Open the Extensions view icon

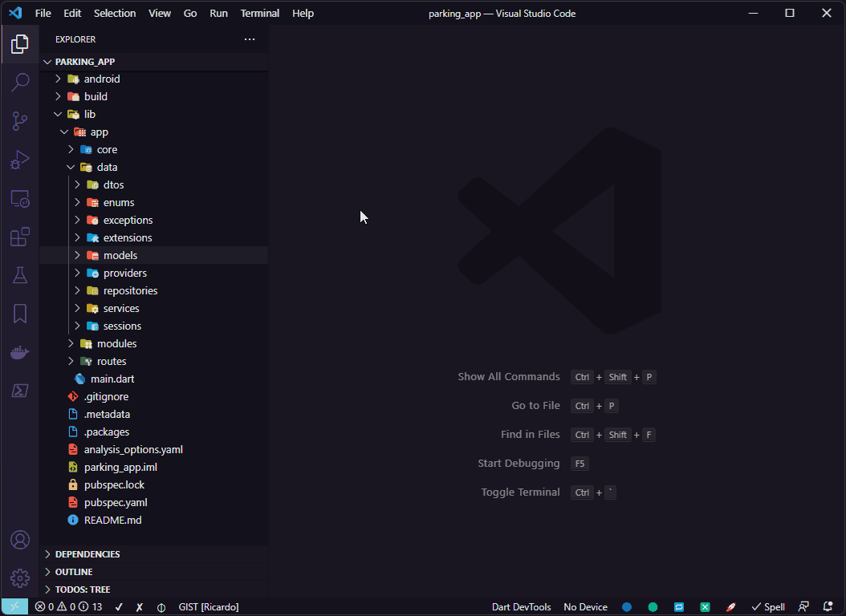(20, 237)
